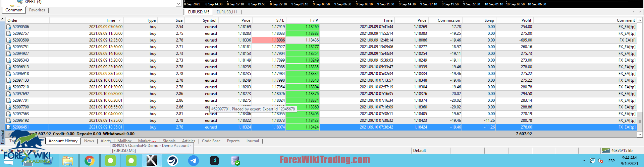The width and height of the screenshot is (644, 167).
Task: Select the order icon of row 52095343
Action: [9, 60]
